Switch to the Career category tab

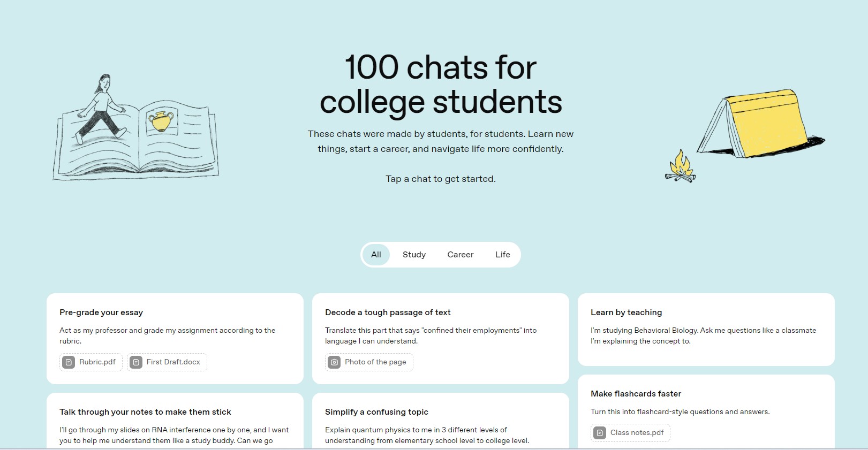coord(460,255)
